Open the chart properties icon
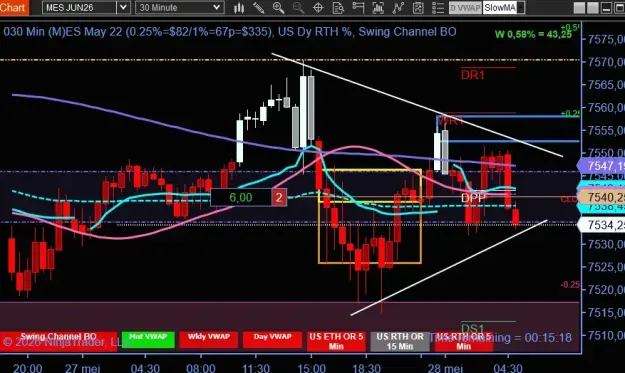 click(x=418, y=8)
